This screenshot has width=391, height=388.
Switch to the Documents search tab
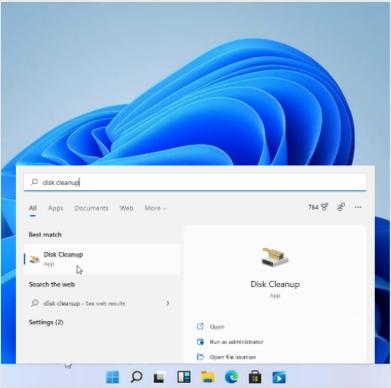91,208
